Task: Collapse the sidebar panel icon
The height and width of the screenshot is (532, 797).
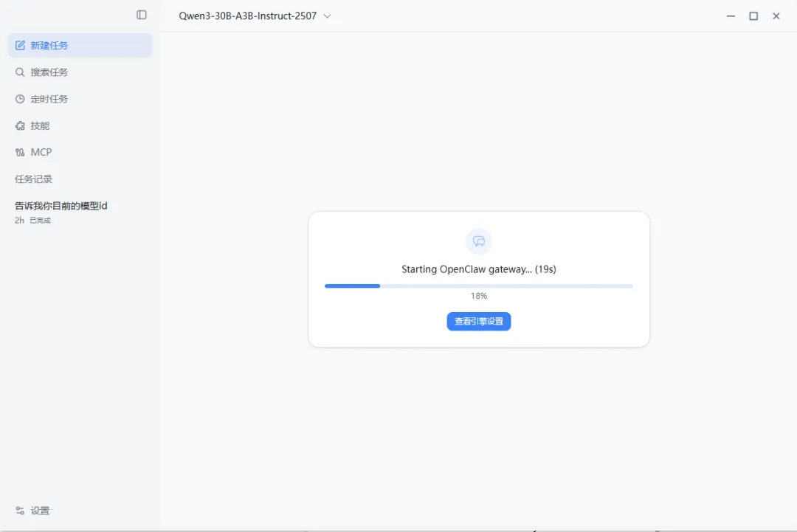Action: (142, 15)
